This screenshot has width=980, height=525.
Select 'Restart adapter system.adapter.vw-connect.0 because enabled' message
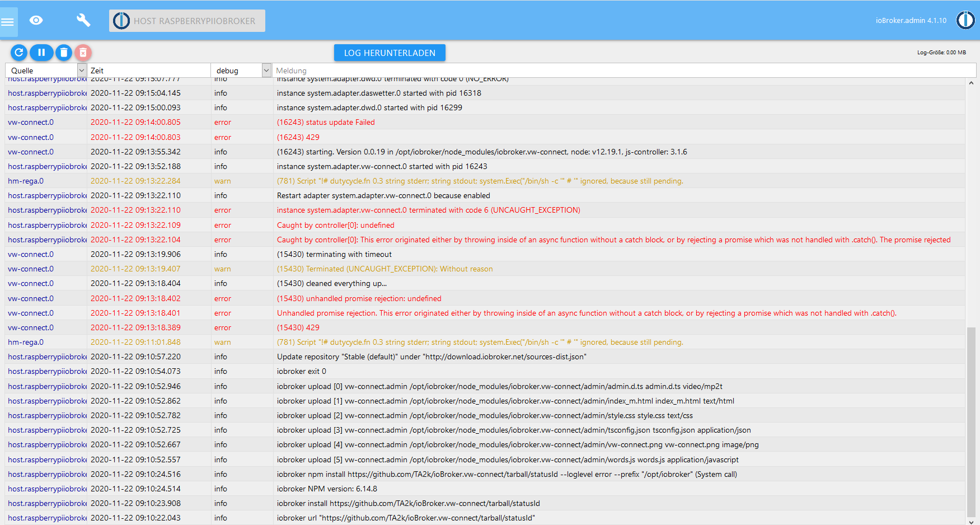(x=383, y=195)
